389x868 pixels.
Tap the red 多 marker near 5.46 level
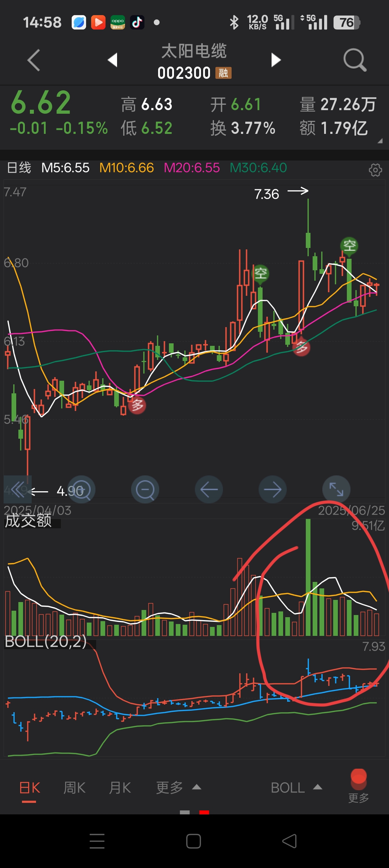[x=137, y=406]
